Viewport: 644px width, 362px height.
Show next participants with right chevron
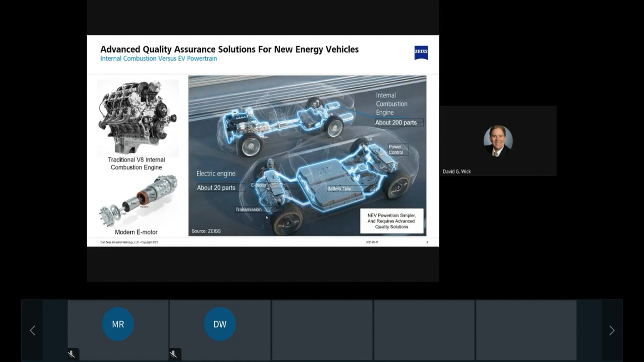click(x=612, y=330)
